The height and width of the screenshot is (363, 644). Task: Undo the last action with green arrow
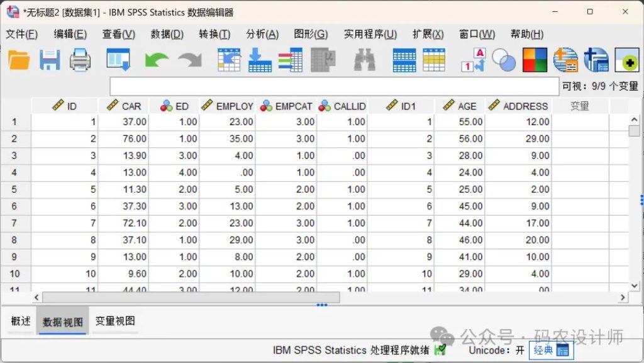click(157, 60)
